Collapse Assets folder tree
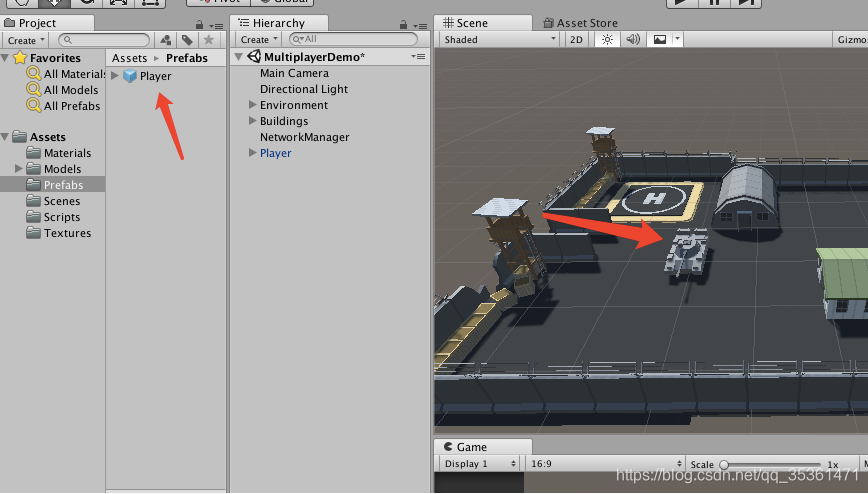Screen dimensions: 868x494 (5, 136)
